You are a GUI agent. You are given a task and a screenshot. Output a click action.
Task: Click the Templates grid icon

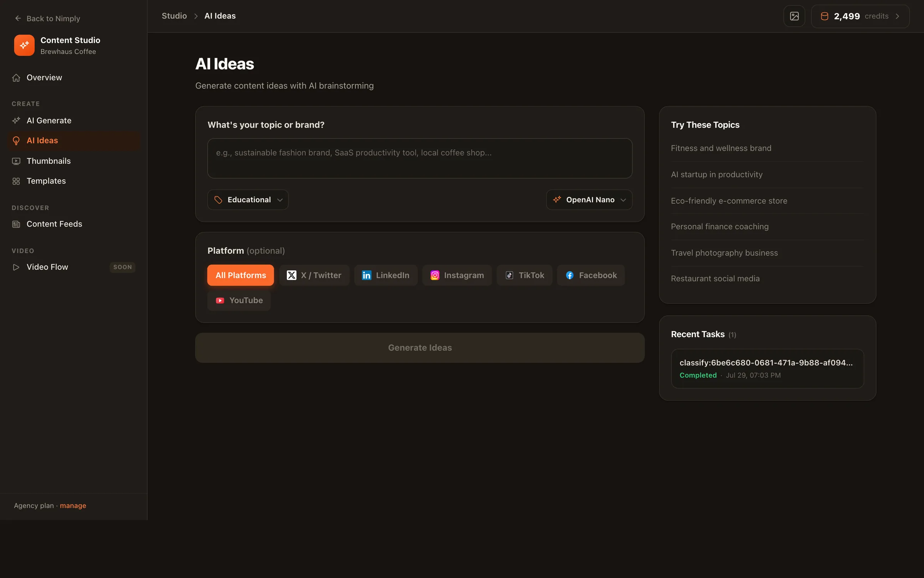pos(16,181)
